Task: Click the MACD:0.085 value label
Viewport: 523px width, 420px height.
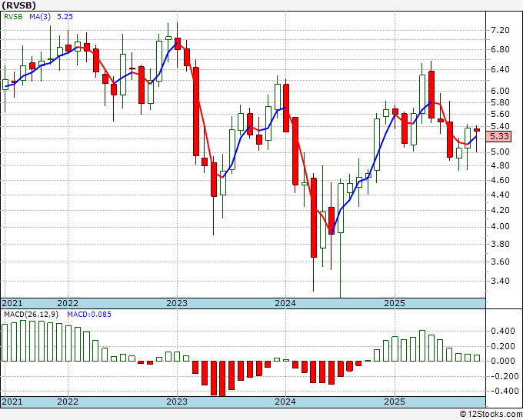Action: coord(89,315)
